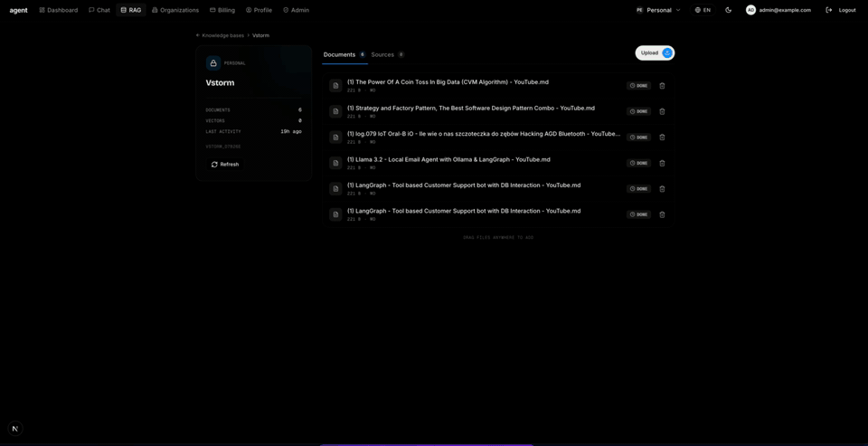The height and width of the screenshot is (446, 868).
Task: Open Strategy and Factory Pattern document title
Action: click(x=471, y=108)
